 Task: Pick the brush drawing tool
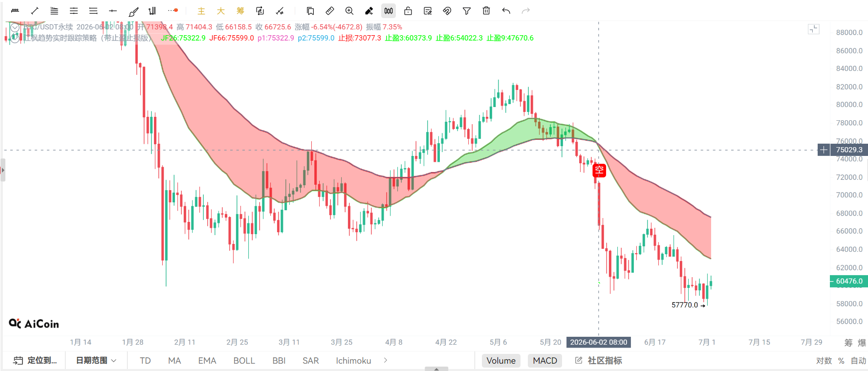coord(133,11)
